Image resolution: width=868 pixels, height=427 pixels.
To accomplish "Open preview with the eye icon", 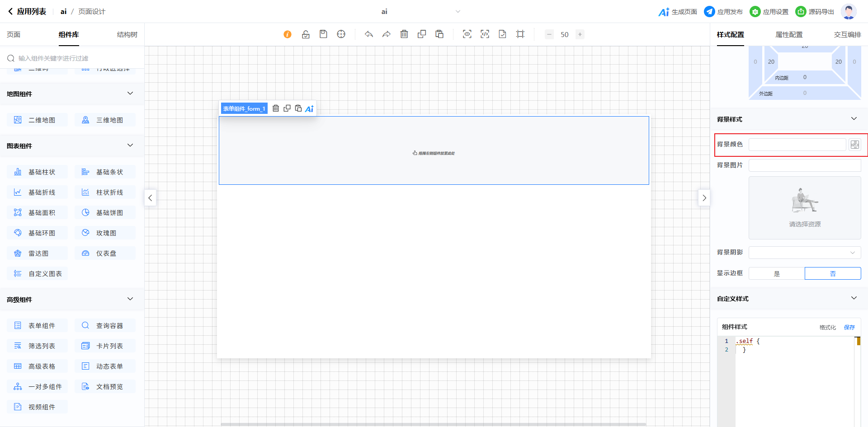I will click(x=467, y=34).
